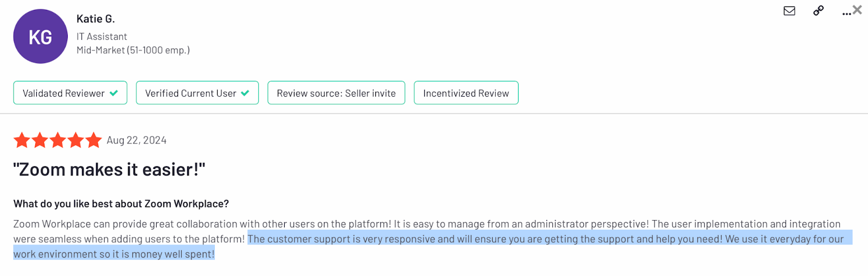
Task: Click the fifth orange rating star
Action: [93, 140]
